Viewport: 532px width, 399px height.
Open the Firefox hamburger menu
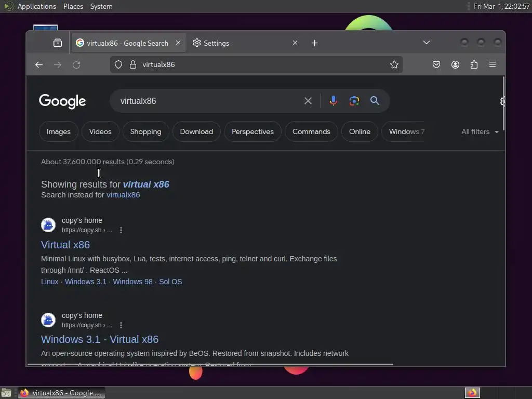click(x=493, y=64)
